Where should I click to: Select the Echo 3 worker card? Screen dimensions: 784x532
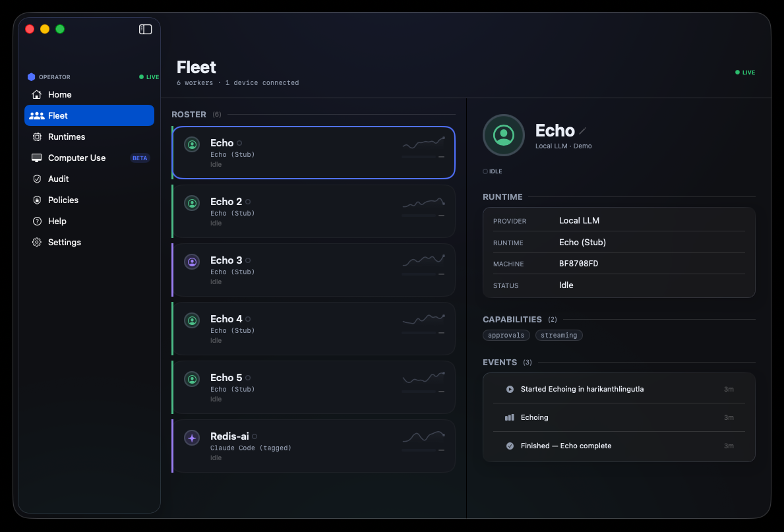pyautogui.click(x=313, y=270)
